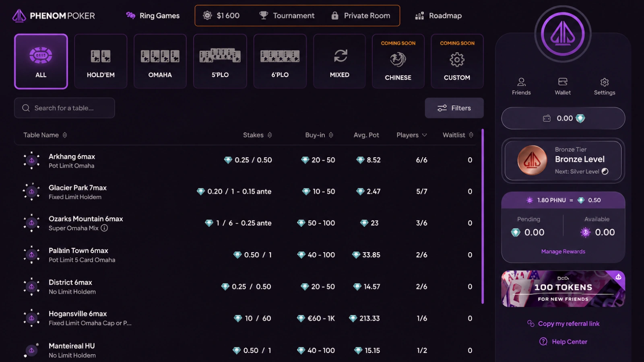Screen dimensions: 644x362
Task: Click the Manteireal HU table icon
Action: pyautogui.click(x=31, y=350)
